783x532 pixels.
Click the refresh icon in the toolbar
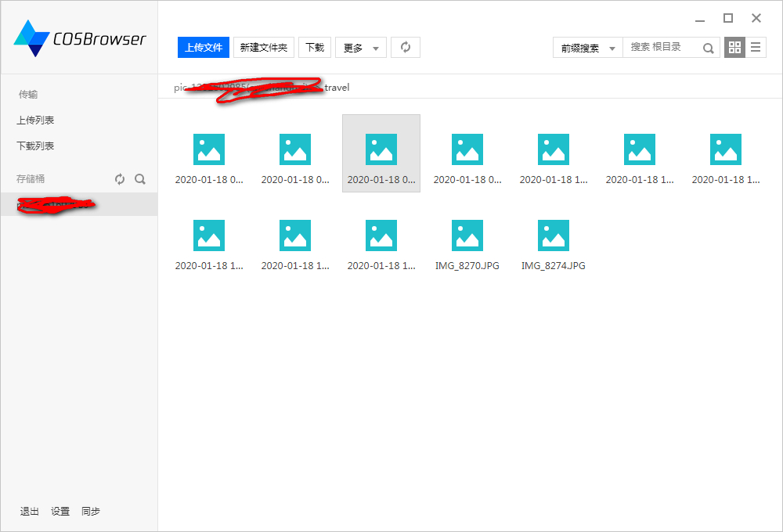(x=406, y=48)
